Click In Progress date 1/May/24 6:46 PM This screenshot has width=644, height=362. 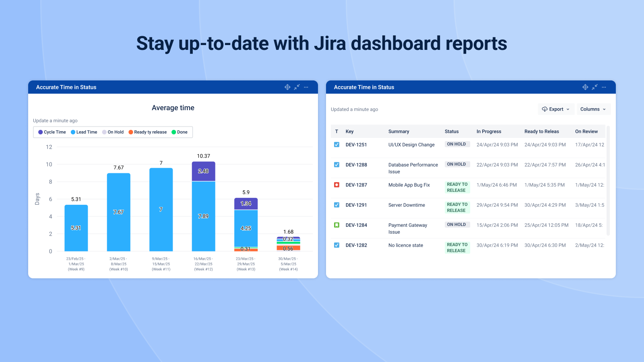click(497, 185)
